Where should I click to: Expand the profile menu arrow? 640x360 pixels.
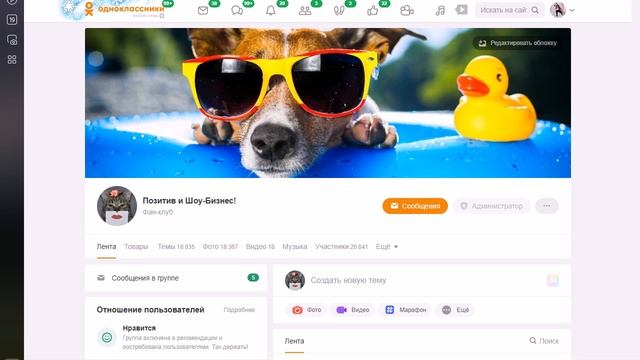point(572,10)
